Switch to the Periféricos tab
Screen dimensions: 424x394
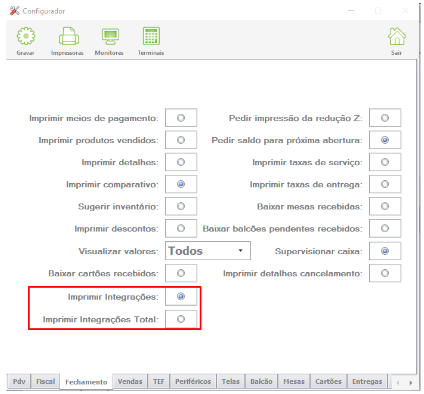click(193, 381)
